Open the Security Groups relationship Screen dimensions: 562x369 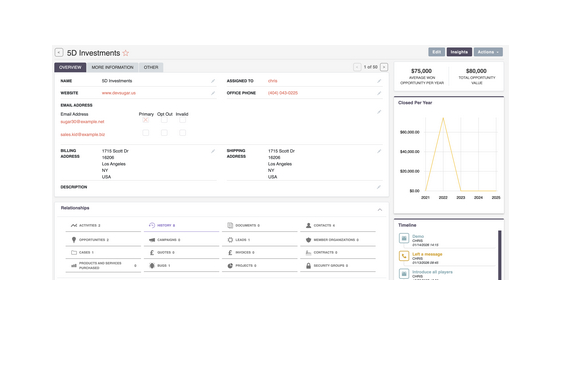pyautogui.click(x=338, y=265)
